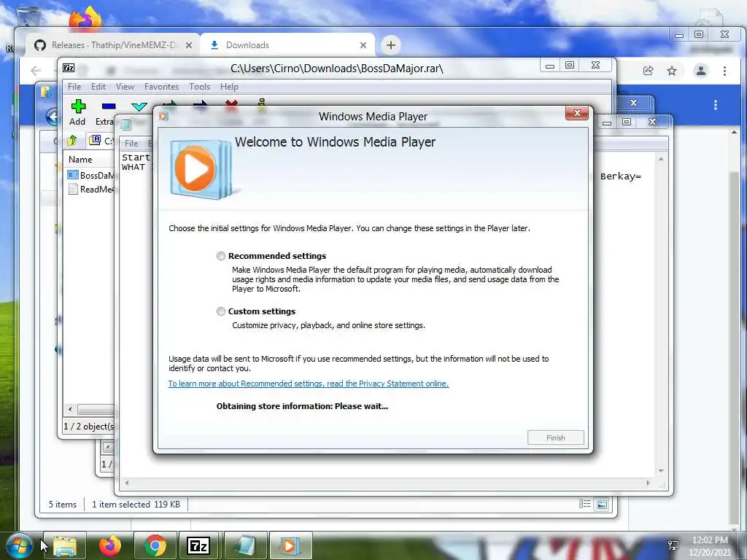747x560 pixels.
Task: Click Notepad horizontal scrollbar left arrow
Action: tap(127, 483)
